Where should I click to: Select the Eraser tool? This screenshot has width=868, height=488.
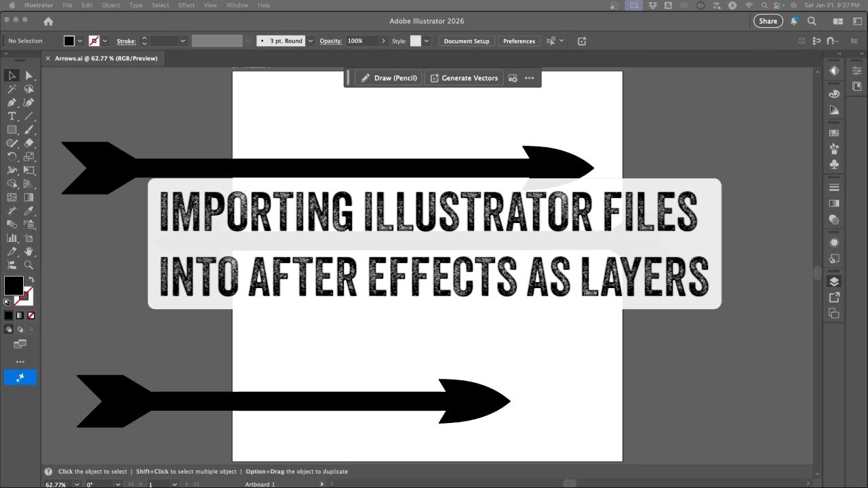pyautogui.click(x=29, y=143)
